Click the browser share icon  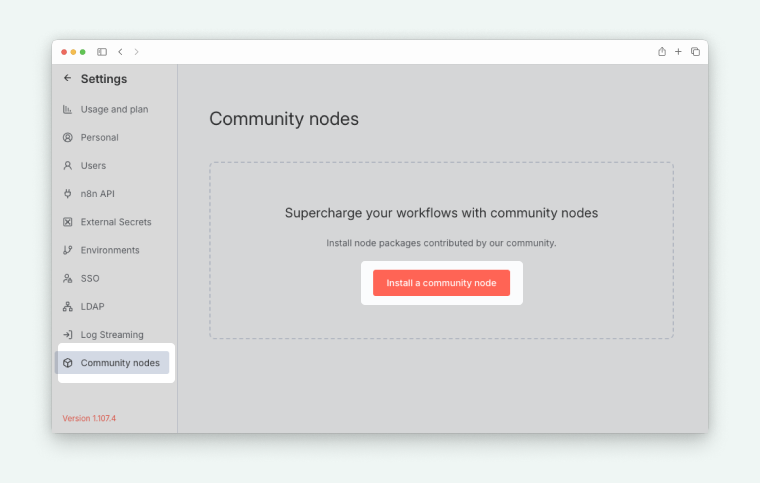pos(662,52)
